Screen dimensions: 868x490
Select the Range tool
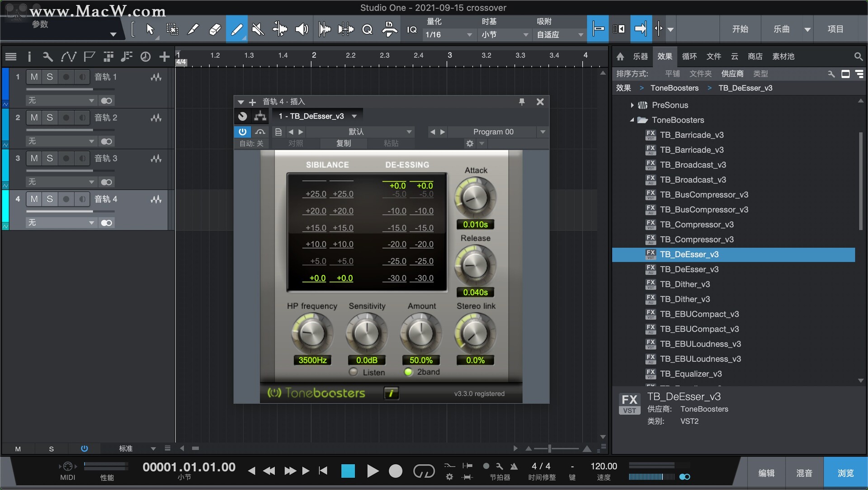[172, 29]
